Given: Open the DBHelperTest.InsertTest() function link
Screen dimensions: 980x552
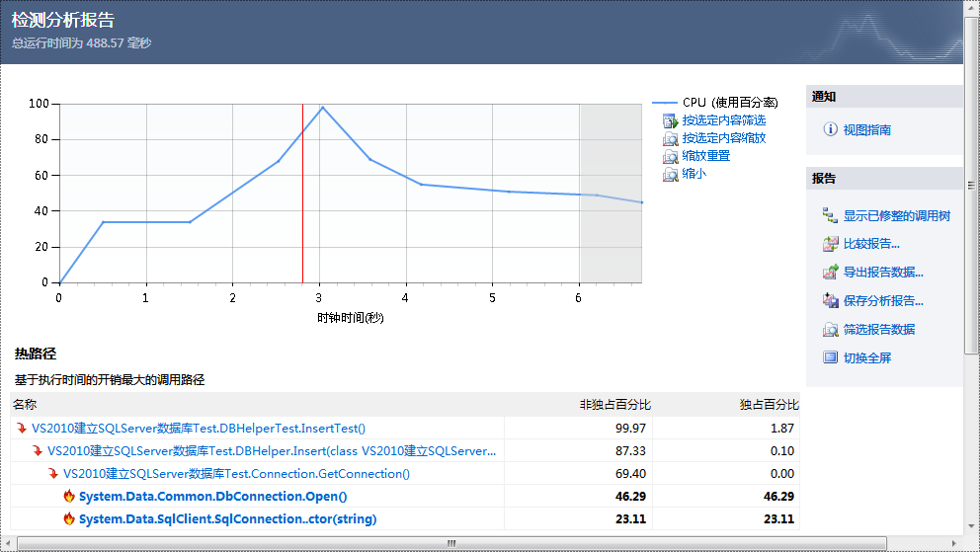Looking at the screenshot, I should click(x=199, y=429).
